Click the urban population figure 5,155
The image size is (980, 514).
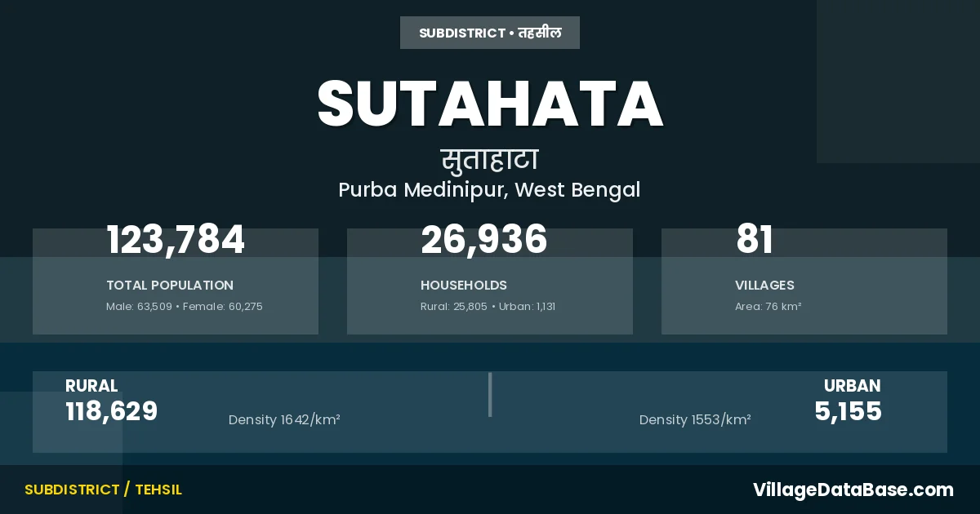pyautogui.click(x=848, y=411)
